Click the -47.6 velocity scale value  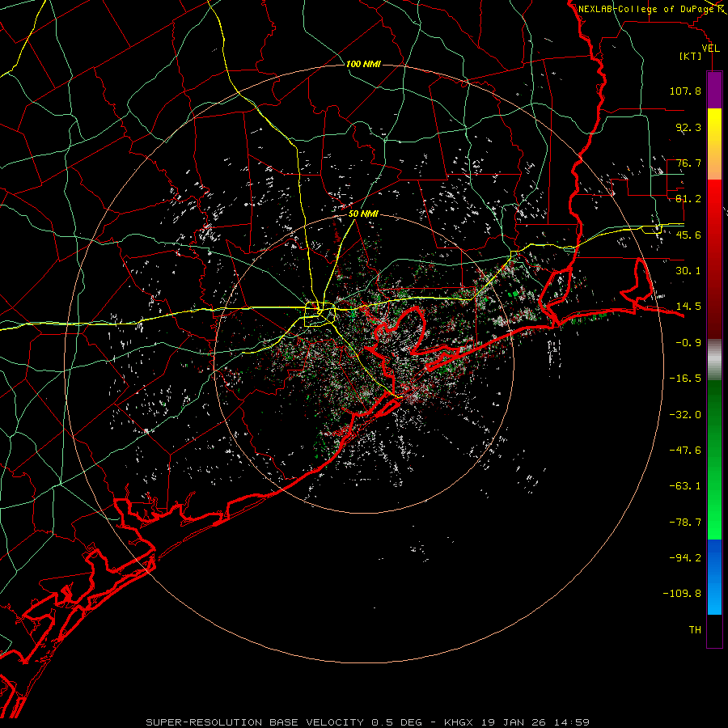685,451
